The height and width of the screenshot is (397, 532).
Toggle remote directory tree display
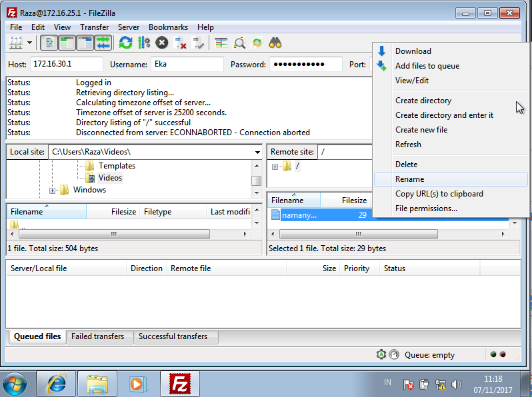click(85, 43)
